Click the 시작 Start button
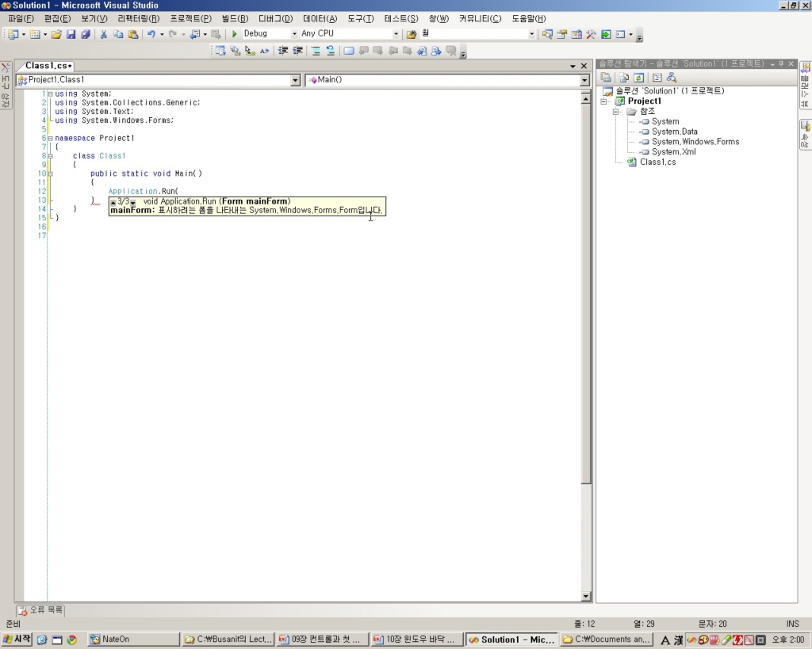The height and width of the screenshot is (649, 812). click(17, 639)
